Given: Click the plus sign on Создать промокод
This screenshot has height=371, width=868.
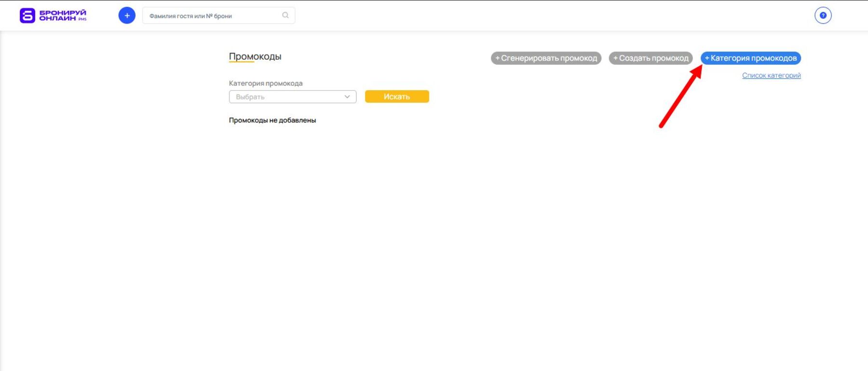Looking at the screenshot, I should pyautogui.click(x=615, y=58).
